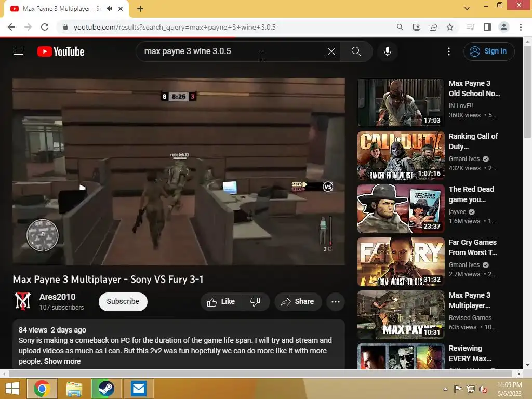Click the horizontal scrollbar right arrow
This screenshot has height=399, width=532.
click(519, 374)
